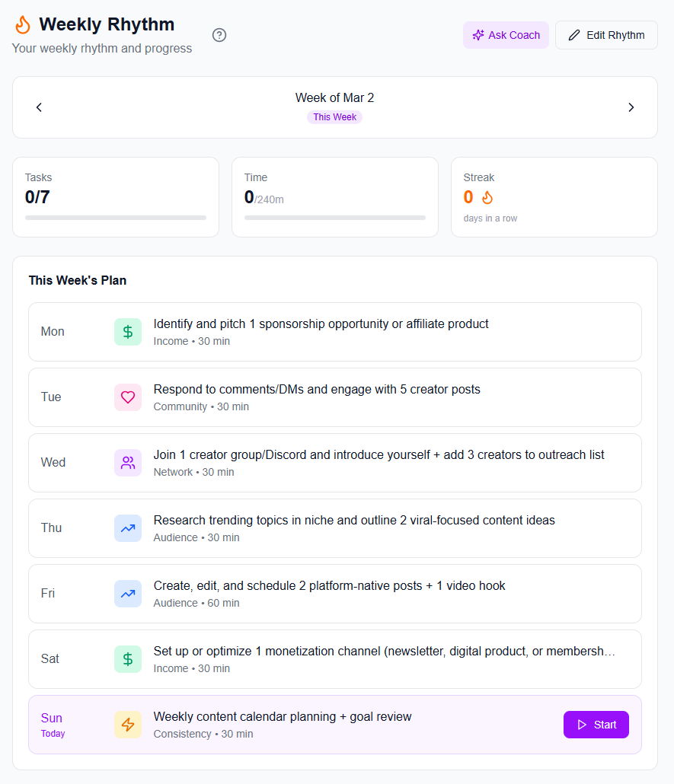The image size is (674, 784).
Task: Click the orange streak flame icon
Action: (487, 198)
